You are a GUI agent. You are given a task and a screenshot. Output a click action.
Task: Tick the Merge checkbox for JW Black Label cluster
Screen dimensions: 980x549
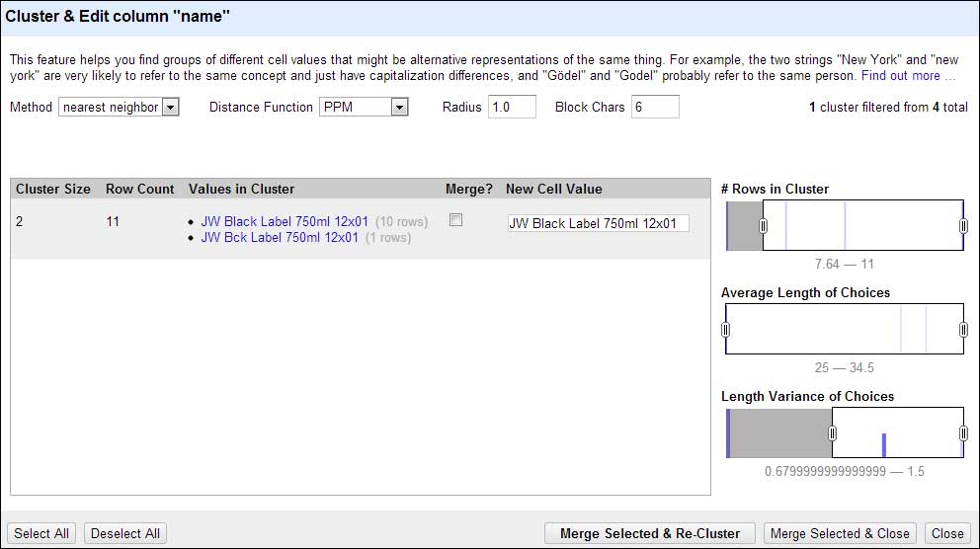(456, 220)
